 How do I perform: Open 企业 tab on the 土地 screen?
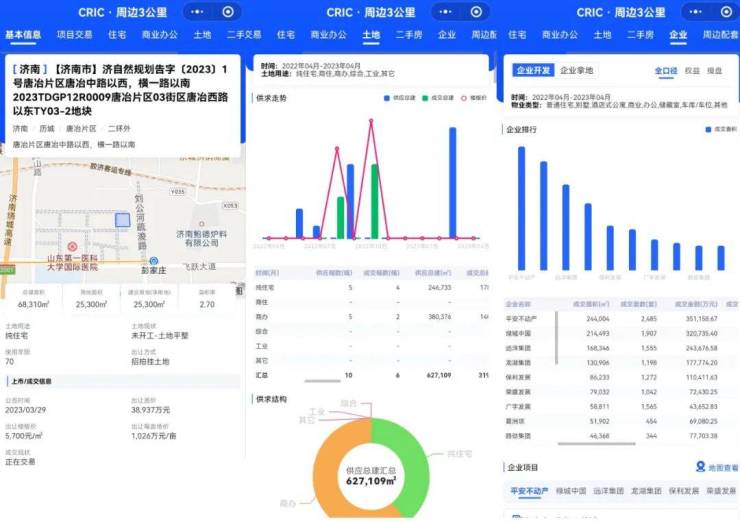(446, 34)
